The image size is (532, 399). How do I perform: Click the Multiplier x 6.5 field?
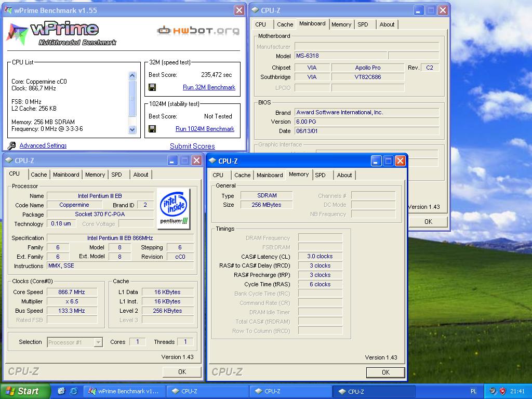72,302
